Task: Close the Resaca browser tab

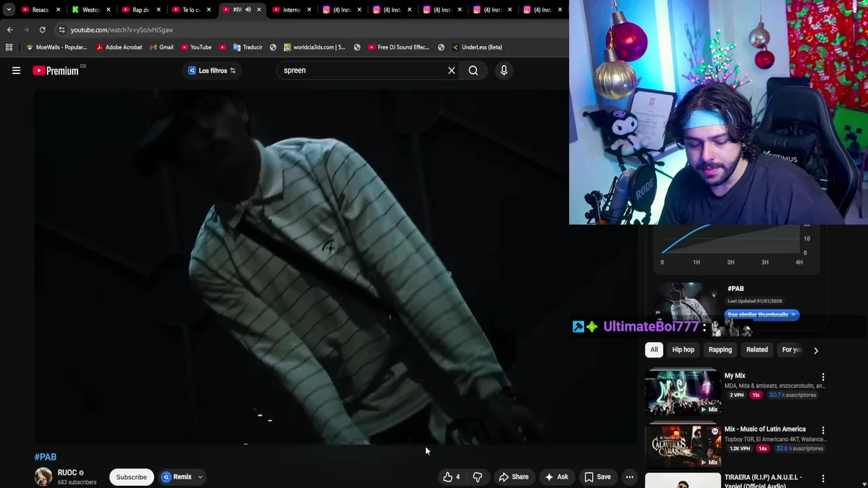Action: coord(58,9)
